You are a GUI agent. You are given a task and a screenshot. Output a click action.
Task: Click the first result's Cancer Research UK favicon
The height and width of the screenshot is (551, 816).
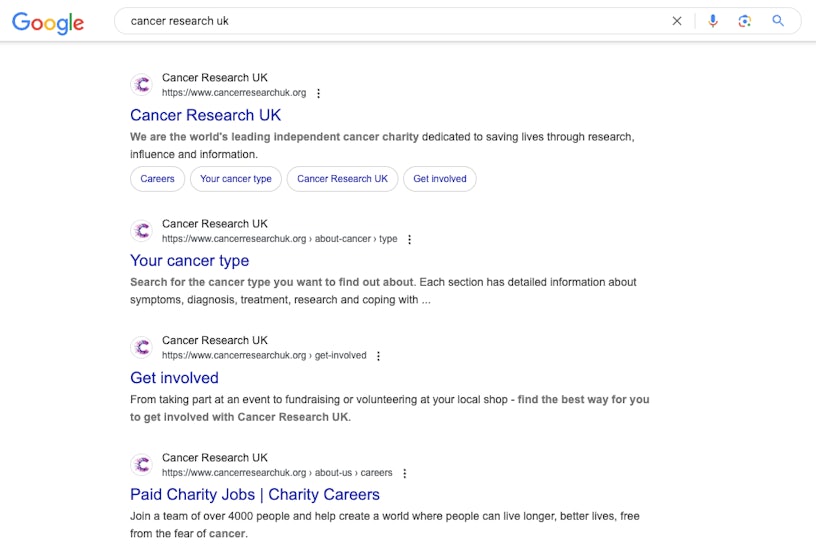tap(142, 85)
